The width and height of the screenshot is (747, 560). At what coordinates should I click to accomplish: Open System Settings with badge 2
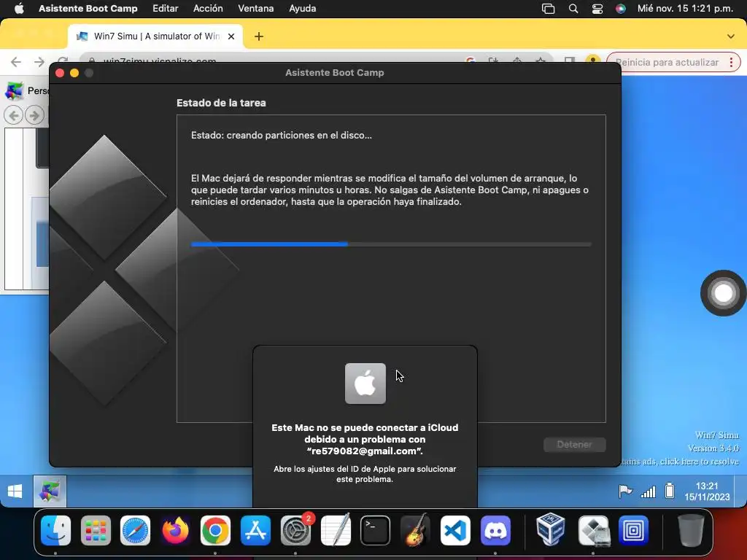295,530
